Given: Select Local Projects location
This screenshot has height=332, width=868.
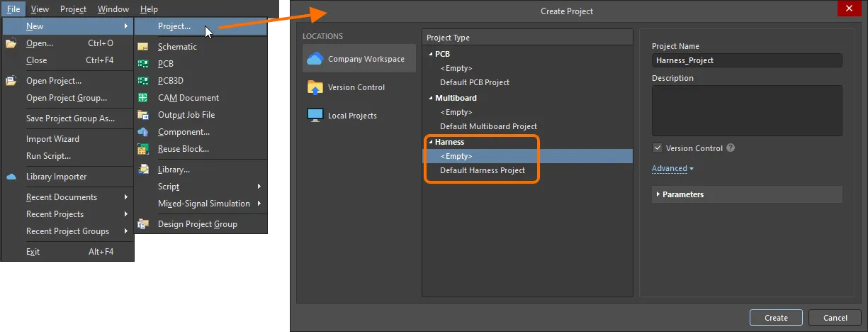Looking at the screenshot, I should pyautogui.click(x=359, y=116).
